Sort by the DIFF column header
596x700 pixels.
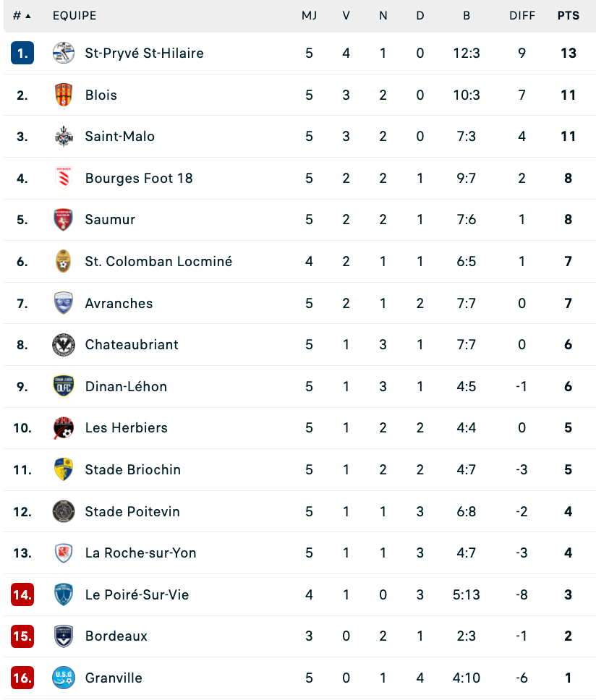[x=522, y=16]
